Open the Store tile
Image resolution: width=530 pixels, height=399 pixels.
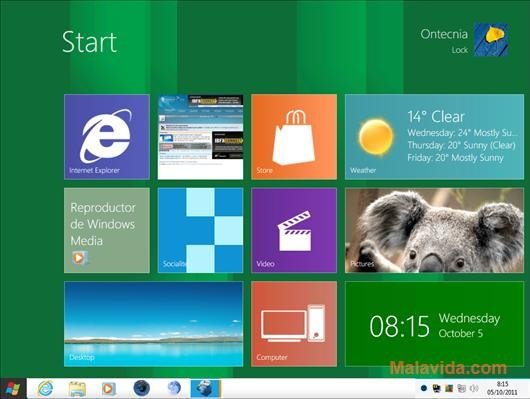click(x=294, y=137)
